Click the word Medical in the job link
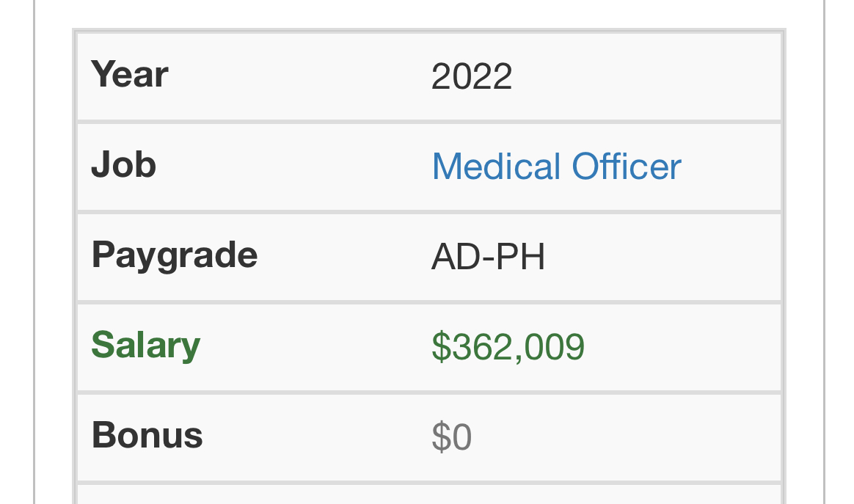Screen dimensions: 854x504 (x=496, y=167)
